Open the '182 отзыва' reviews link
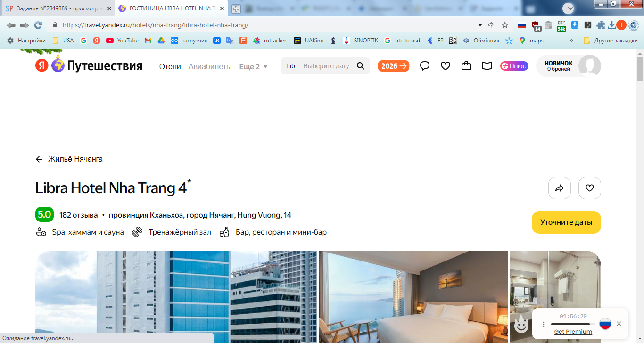 (79, 215)
